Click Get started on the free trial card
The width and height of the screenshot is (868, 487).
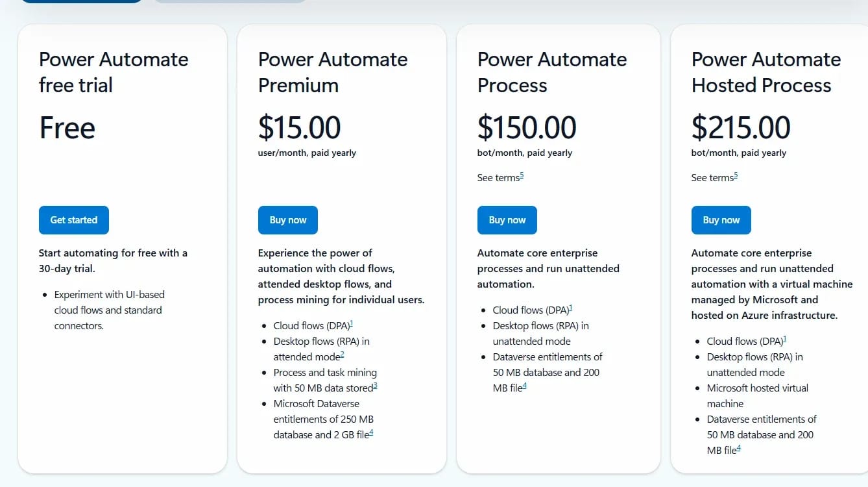pyautogui.click(x=74, y=220)
